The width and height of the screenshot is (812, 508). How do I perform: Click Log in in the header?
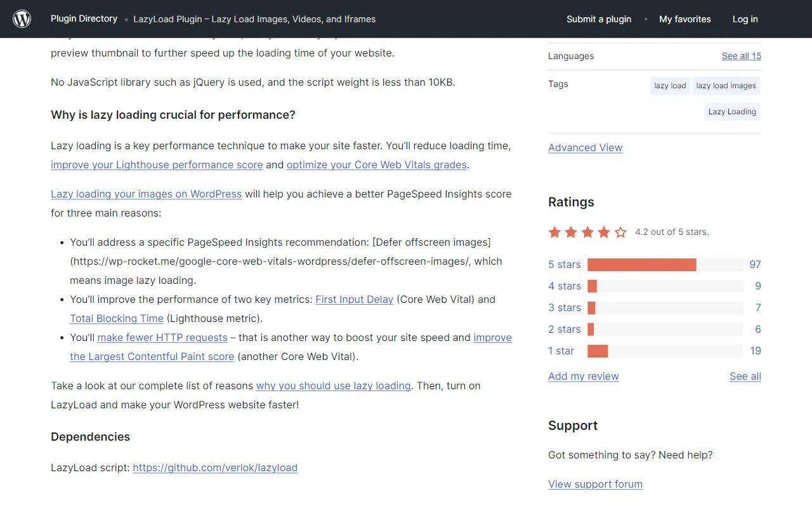[x=745, y=19]
